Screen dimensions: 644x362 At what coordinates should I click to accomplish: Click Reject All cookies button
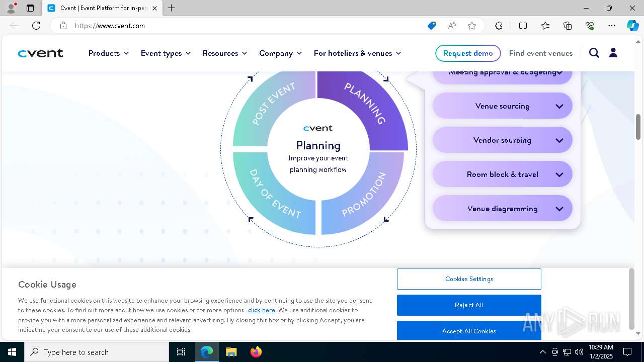(469, 305)
